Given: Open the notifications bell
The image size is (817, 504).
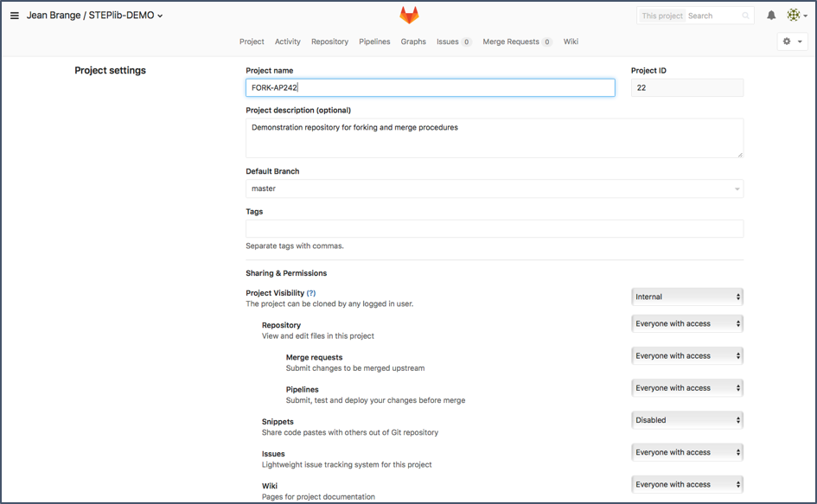Looking at the screenshot, I should click(771, 16).
